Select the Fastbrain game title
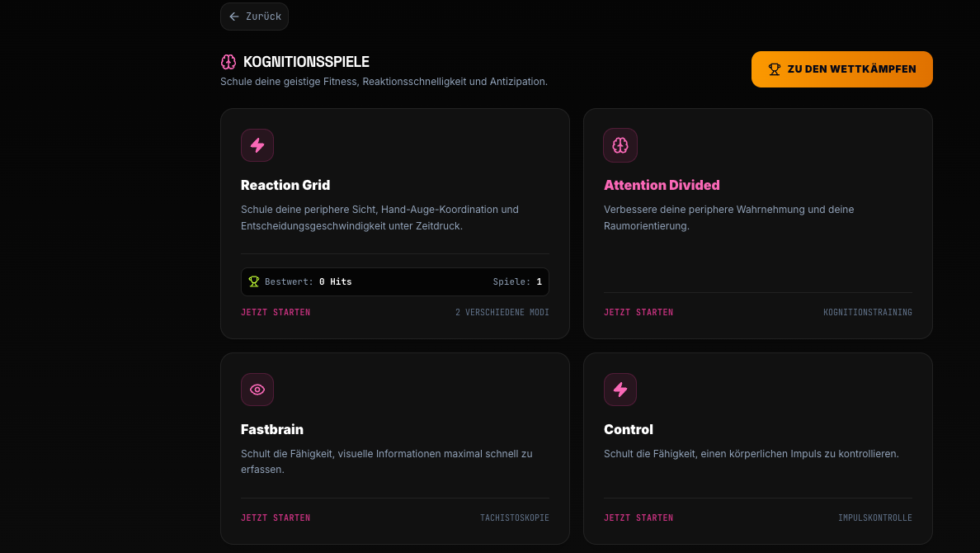 click(272, 430)
